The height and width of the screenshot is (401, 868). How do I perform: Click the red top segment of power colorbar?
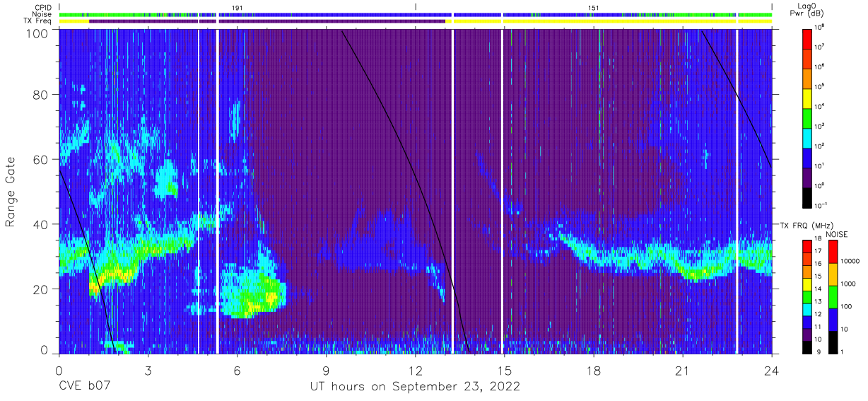[807, 38]
